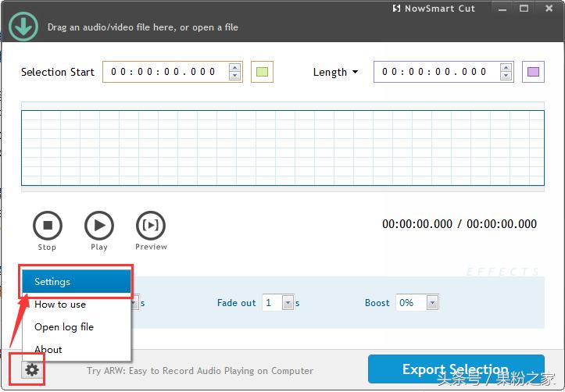This screenshot has width=565, height=392.
Task: Increase Selection Start with up spinner arrow
Action: 235,68
